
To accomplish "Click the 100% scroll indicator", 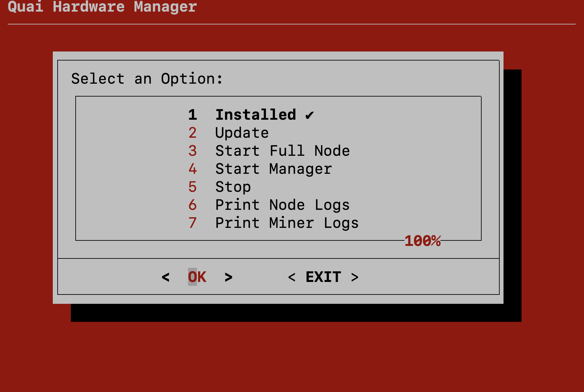I will 423,241.
